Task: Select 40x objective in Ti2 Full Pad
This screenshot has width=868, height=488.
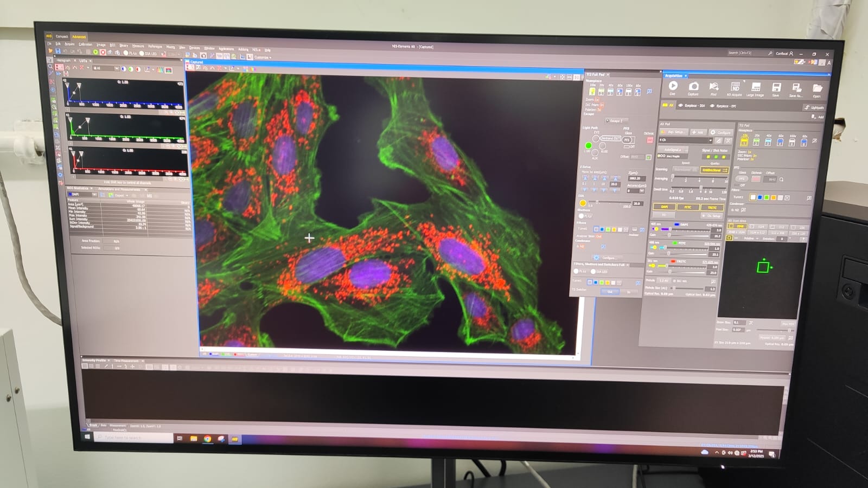Action: point(610,92)
